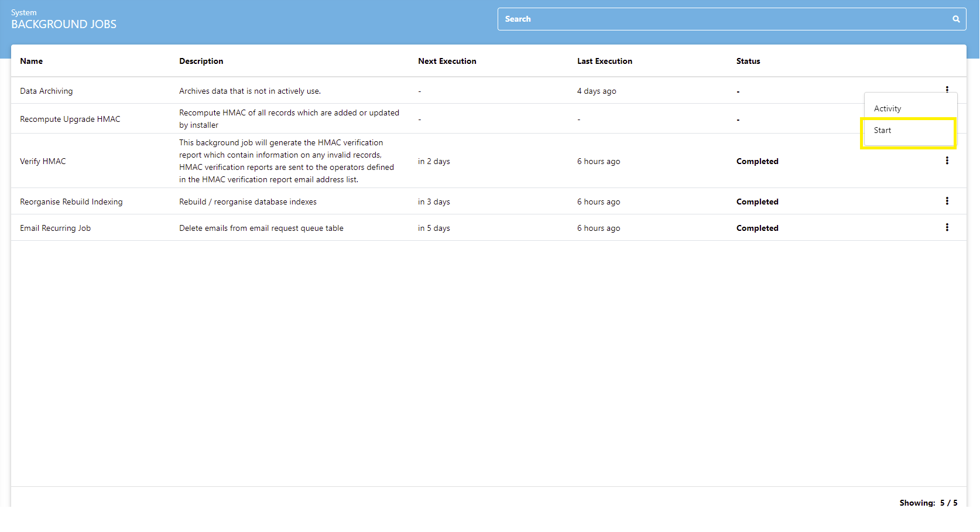Select Start in the open context menu

click(883, 131)
